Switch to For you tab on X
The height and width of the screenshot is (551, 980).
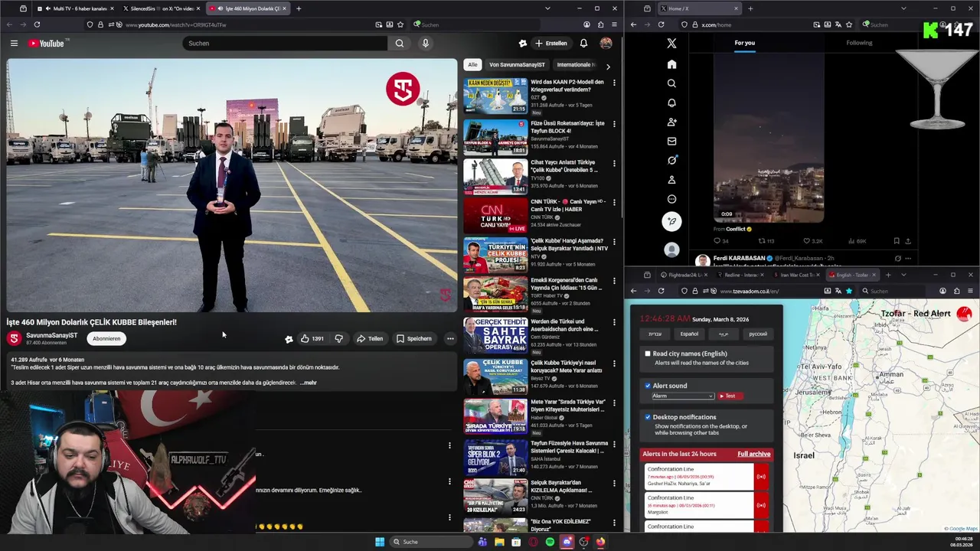coord(744,43)
